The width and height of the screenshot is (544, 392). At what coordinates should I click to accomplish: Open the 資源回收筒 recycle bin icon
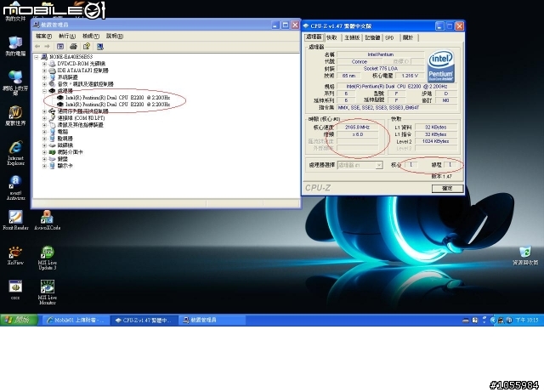(x=525, y=256)
